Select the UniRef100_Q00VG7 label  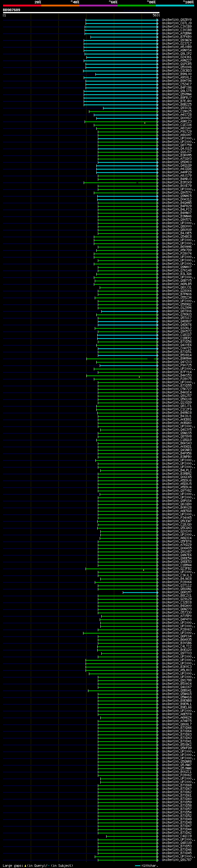coord(176,118)
